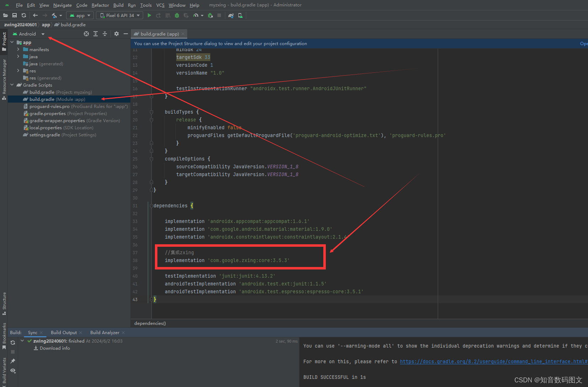The image size is (588, 387).
Task: Run the app with the green play button
Action: point(149,15)
